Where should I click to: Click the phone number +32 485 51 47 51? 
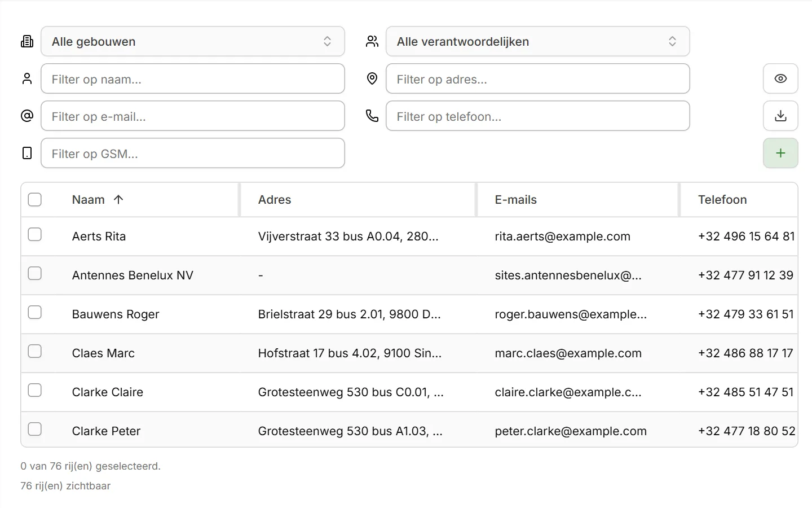[x=745, y=392]
